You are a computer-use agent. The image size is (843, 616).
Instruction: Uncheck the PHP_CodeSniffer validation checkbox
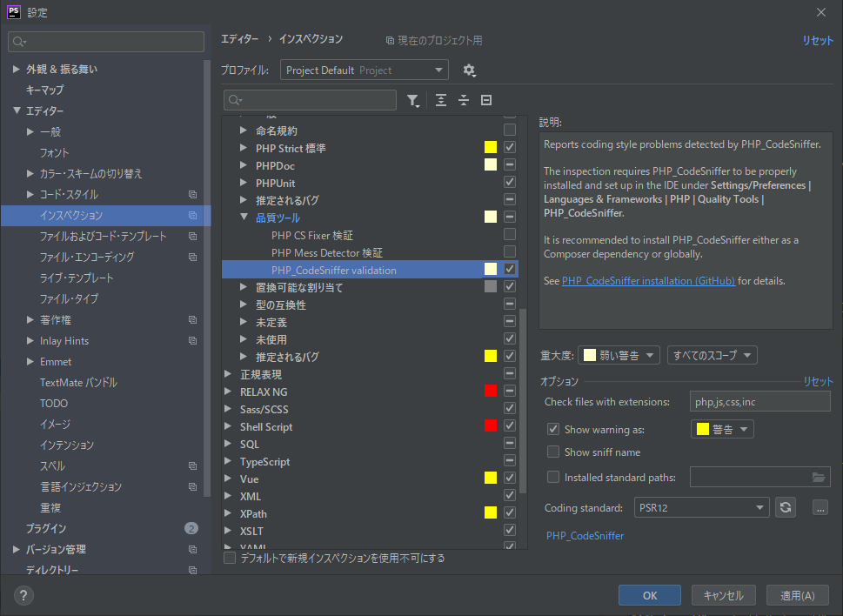(510, 270)
